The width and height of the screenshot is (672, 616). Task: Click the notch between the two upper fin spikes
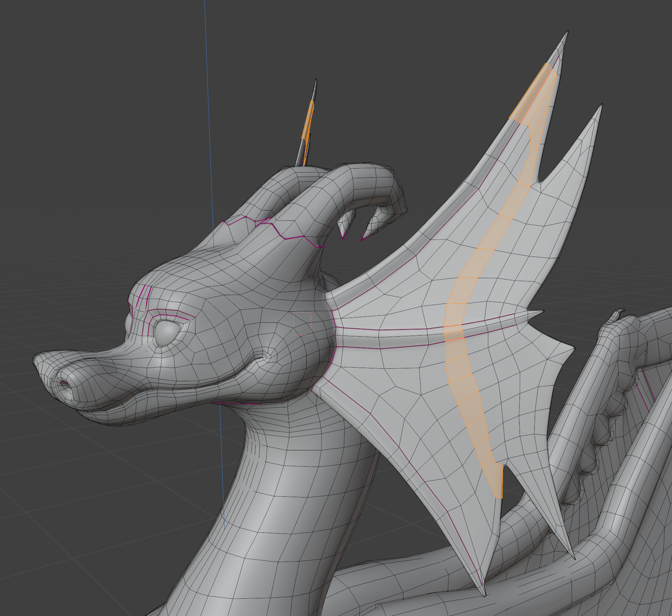pos(540,180)
